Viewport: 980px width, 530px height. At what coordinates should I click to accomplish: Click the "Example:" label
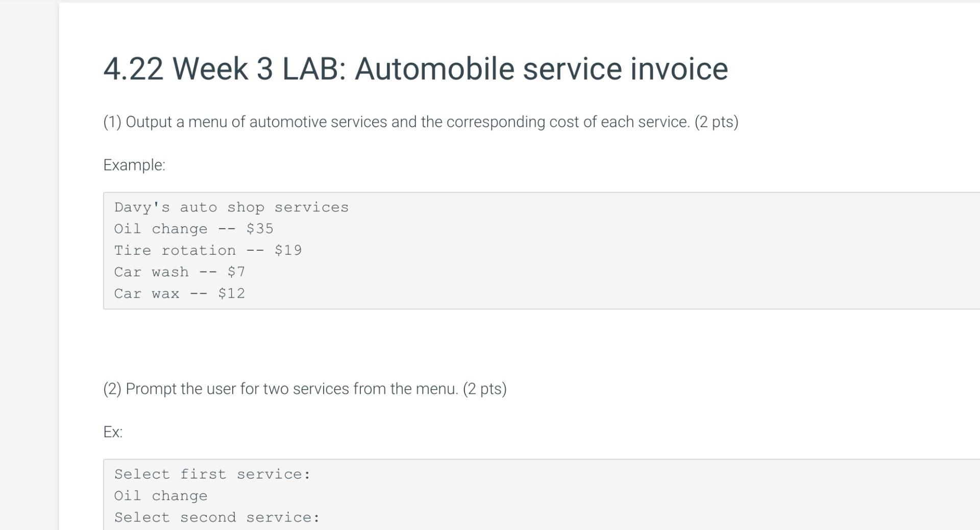[134, 165]
